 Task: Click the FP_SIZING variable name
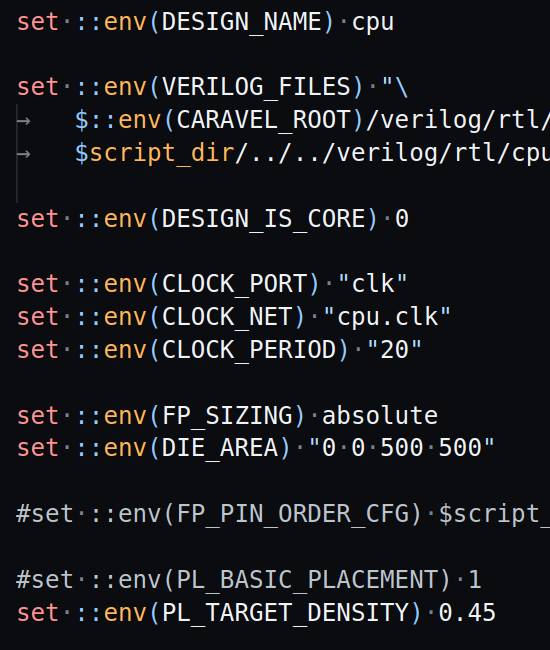click(x=227, y=416)
